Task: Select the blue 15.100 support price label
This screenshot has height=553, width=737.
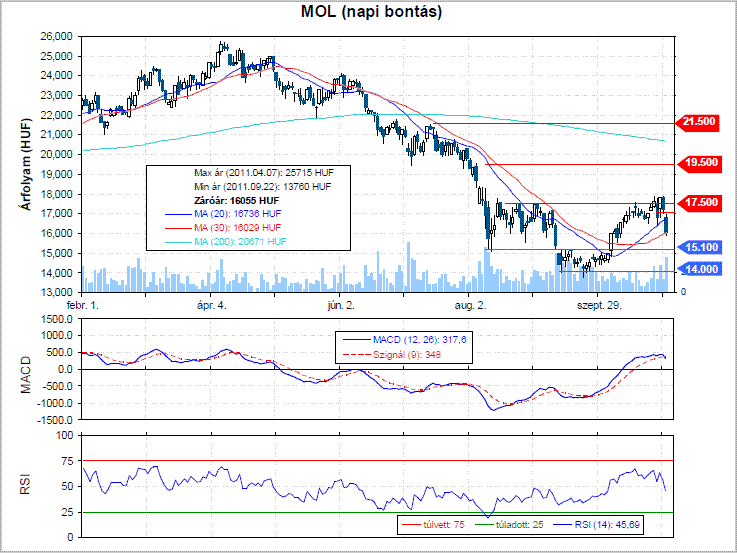Action: click(x=700, y=248)
